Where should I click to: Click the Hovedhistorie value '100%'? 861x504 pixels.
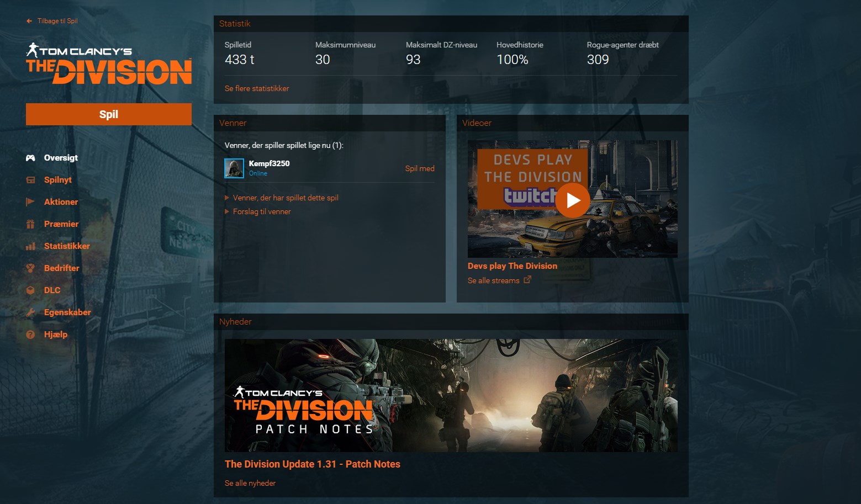point(513,60)
